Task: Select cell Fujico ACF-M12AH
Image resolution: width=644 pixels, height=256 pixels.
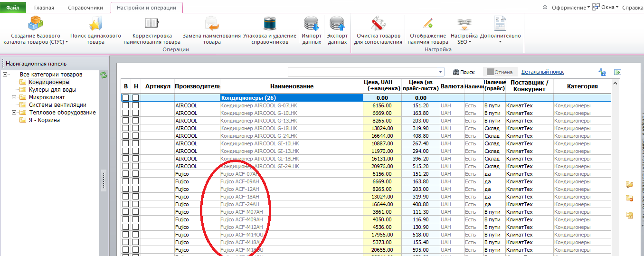Action: click(x=291, y=227)
